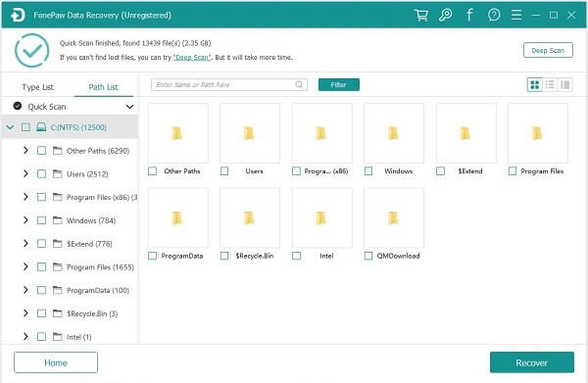Collapse the C:(NTFS) tree node
This screenshot has height=383, width=588.
pos(11,127)
